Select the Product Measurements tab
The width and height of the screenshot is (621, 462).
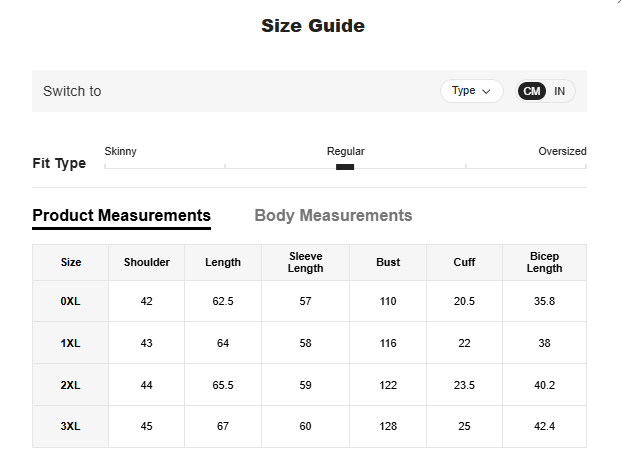point(121,215)
